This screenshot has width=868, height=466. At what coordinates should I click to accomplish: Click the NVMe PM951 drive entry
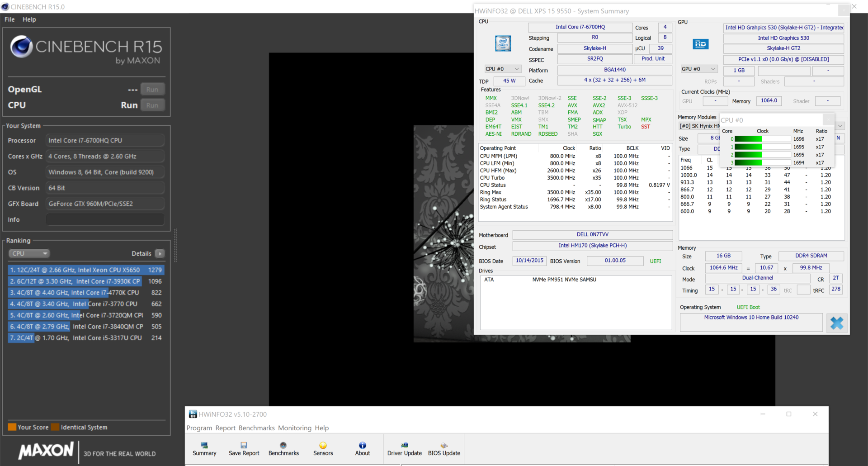pos(564,280)
